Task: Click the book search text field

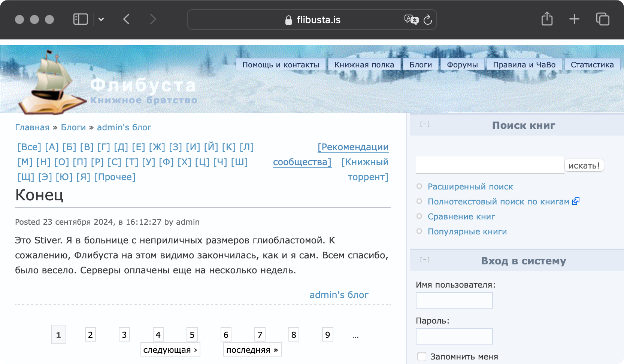Action: (x=490, y=165)
